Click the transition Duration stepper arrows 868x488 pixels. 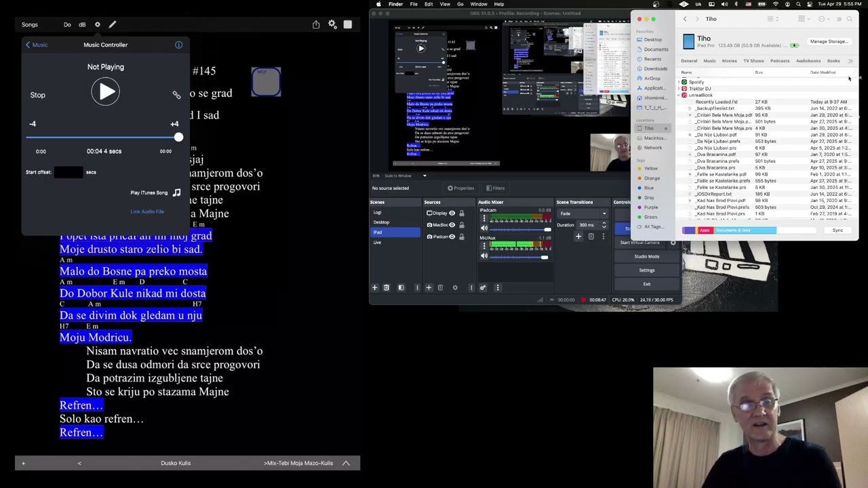pos(604,225)
